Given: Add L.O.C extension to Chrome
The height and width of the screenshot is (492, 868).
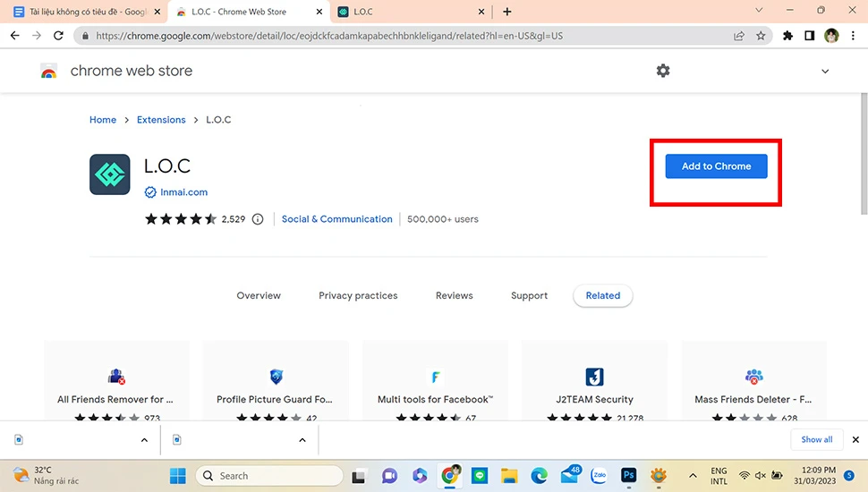Looking at the screenshot, I should coord(716,166).
